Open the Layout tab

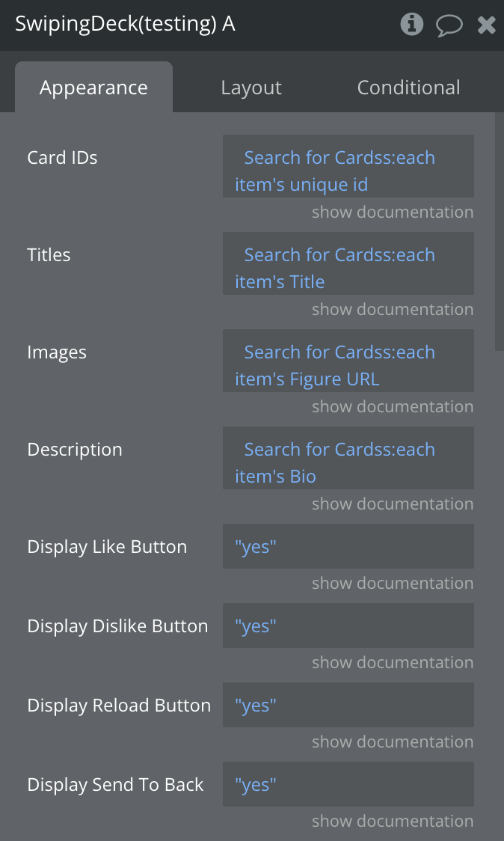click(x=251, y=88)
